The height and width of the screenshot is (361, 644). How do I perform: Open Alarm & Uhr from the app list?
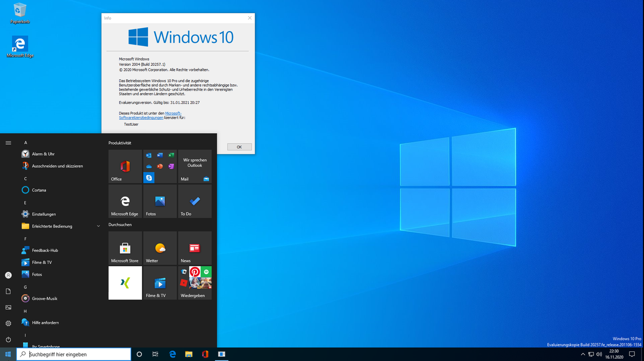[61, 154]
